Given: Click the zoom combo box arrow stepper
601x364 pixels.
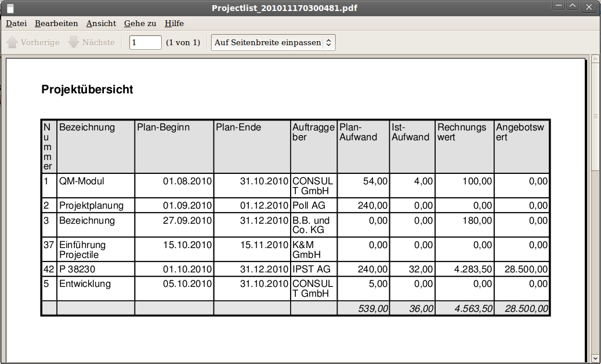Looking at the screenshot, I should pos(328,42).
